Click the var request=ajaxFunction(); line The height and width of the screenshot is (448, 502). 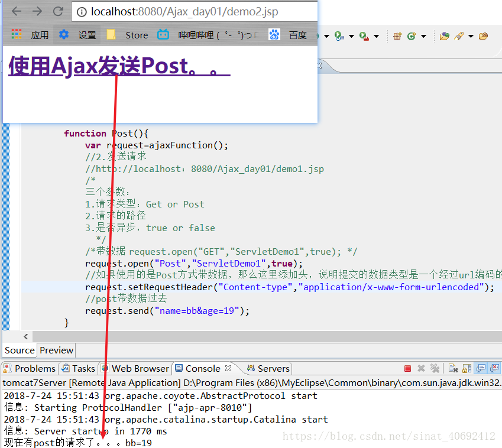pyautogui.click(x=157, y=145)
